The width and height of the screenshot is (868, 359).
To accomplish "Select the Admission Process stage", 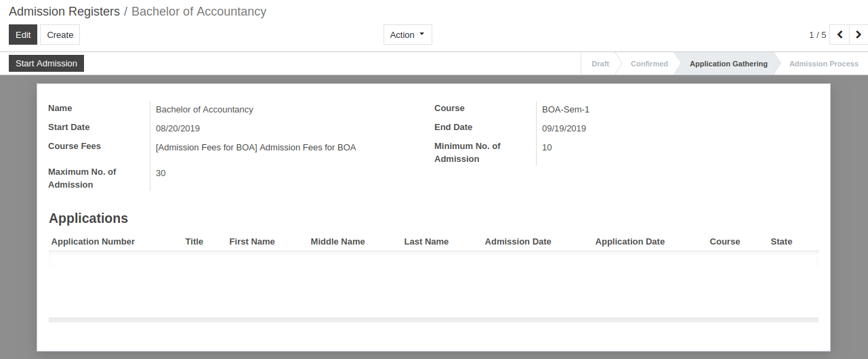I will point(824,64).
